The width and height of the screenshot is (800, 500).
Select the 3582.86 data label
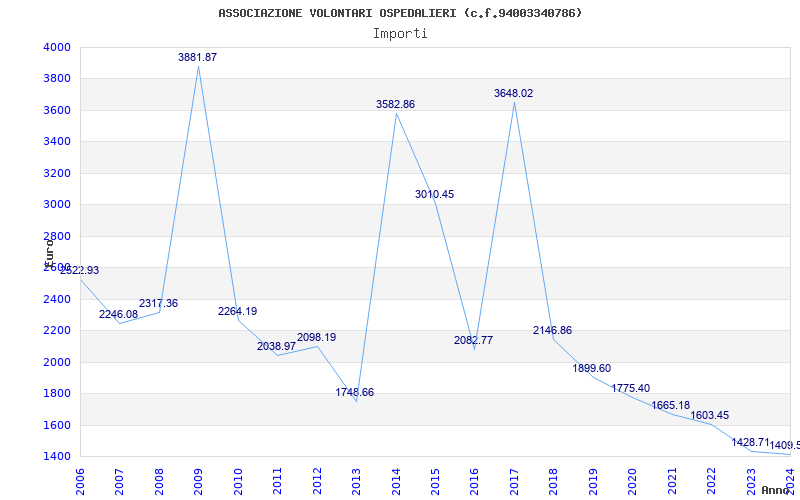pos(395,104)
